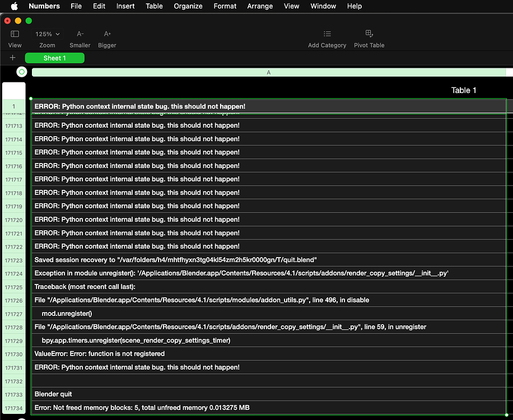513x420 pixels.
Task: Add a new sheet with plus button
Action: [x=12, y=58]
